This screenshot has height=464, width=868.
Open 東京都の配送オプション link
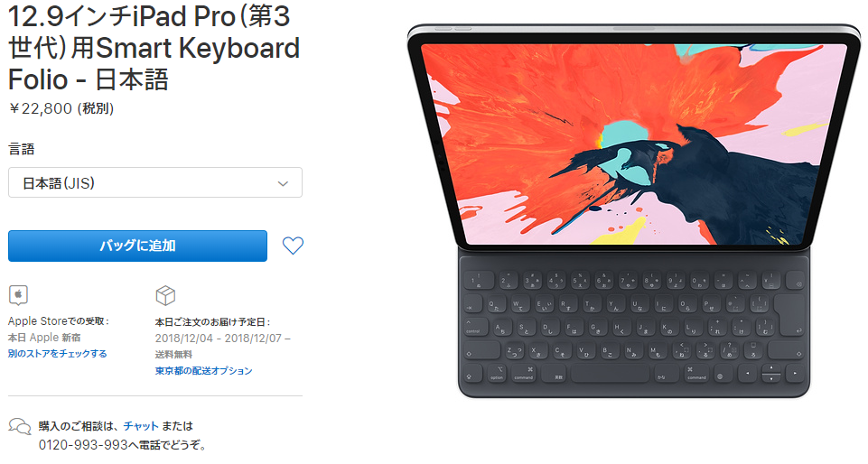tap(204, 370)
